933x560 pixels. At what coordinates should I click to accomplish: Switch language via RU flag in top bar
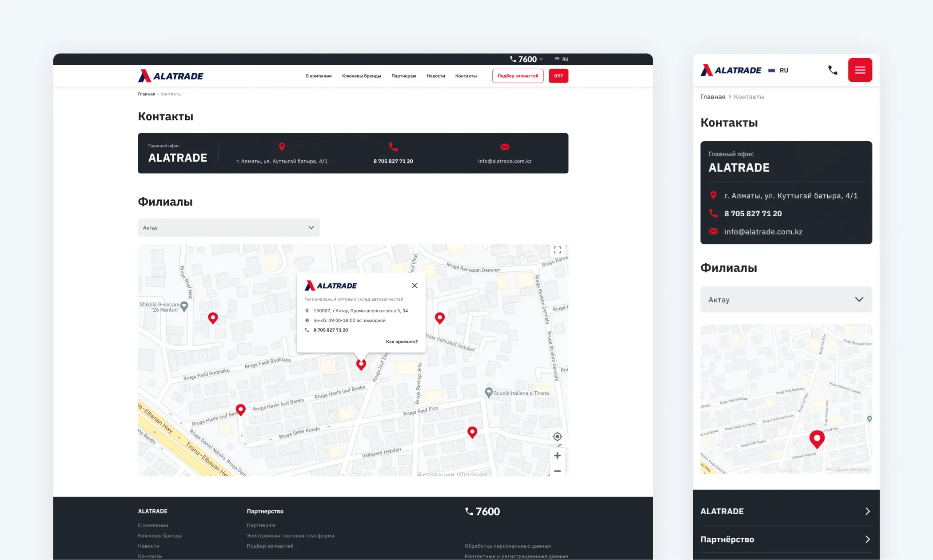pyautogui.click(x=562, y=59)
